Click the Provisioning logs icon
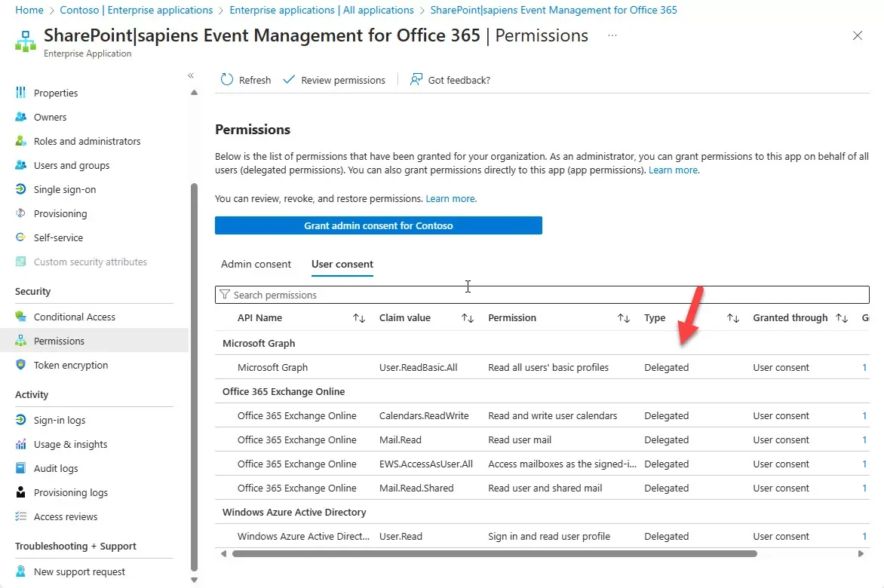 click(21, 492)
